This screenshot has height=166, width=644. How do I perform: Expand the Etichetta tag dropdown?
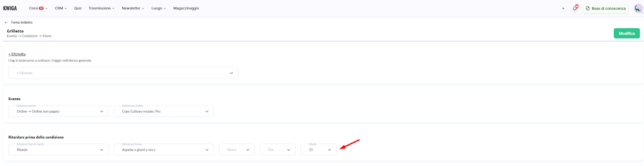(x=123, y=73)
